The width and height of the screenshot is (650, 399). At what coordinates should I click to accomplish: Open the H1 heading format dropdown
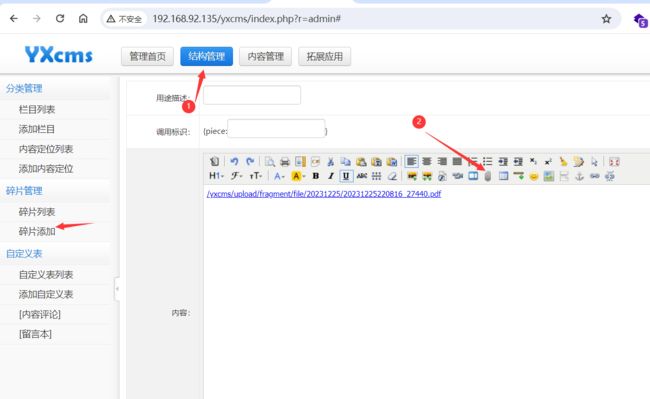(216, 176)
